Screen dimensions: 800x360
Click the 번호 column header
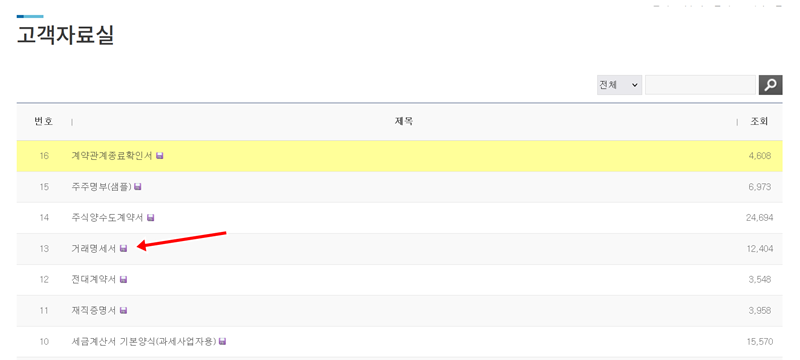point(44,122)
